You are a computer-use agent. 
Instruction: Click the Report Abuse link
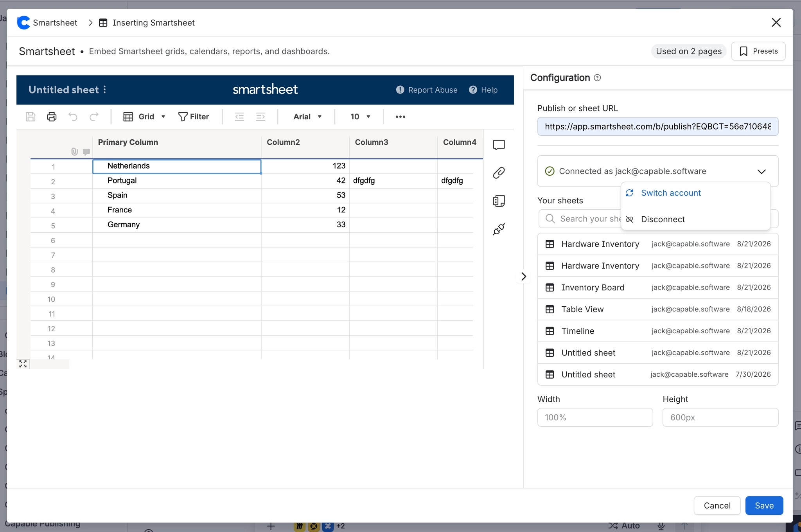click(427, 90)
